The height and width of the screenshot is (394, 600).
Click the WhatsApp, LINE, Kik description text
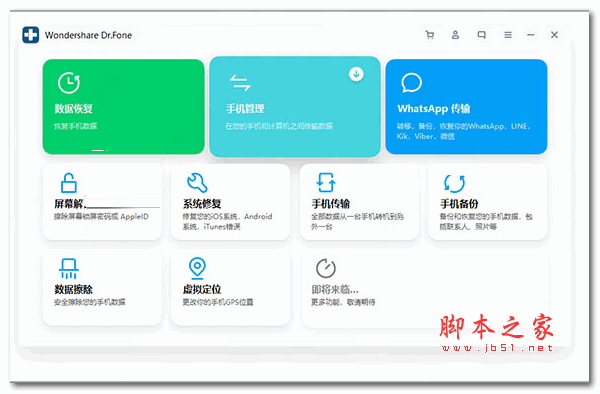(463, 131)
